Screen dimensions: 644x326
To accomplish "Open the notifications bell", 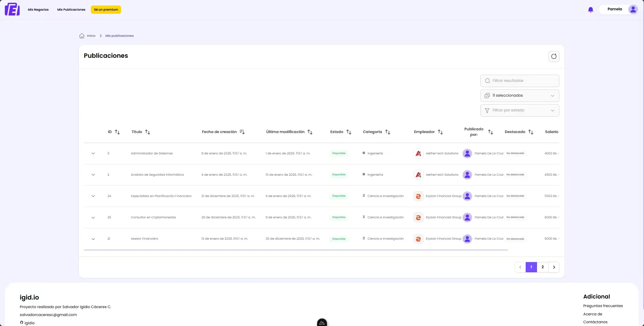I will click(x=591, y=10).
